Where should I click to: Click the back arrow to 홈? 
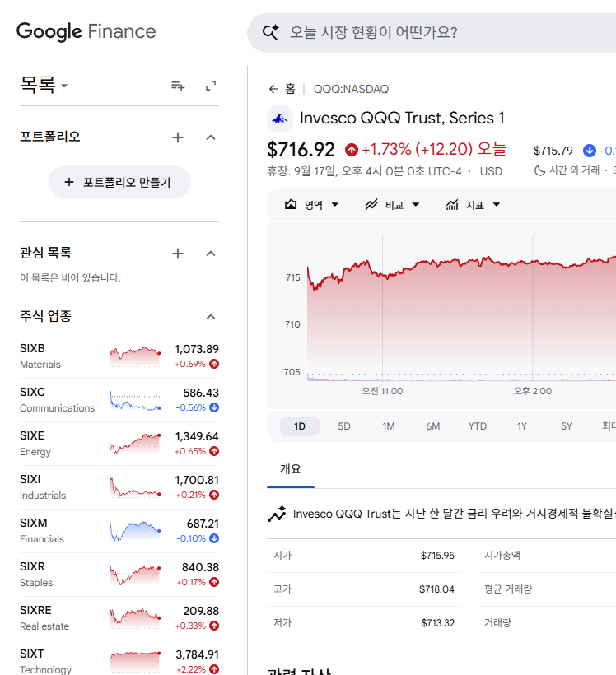pos(273,89)
